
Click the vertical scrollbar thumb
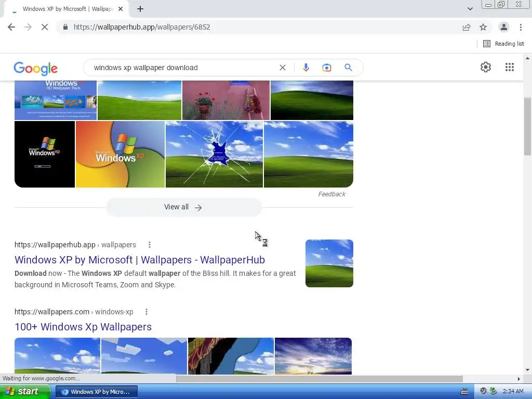(527, 126)
